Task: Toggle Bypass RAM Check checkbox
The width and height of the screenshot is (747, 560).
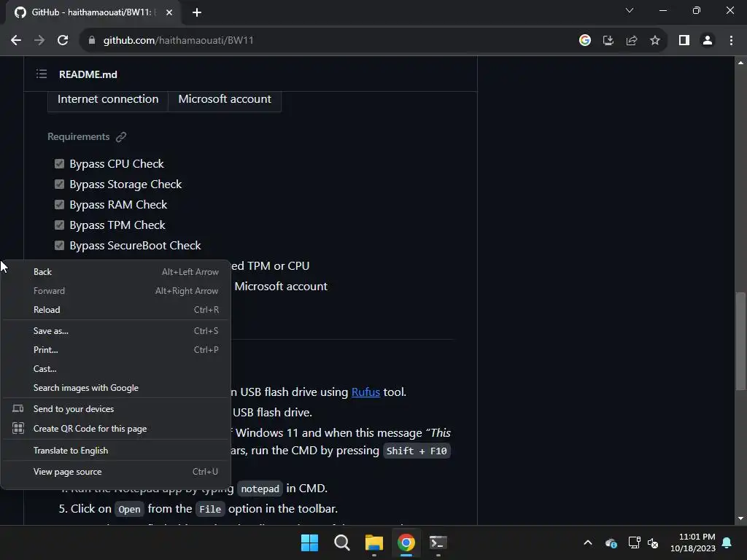Action: (x=59, y=205)
